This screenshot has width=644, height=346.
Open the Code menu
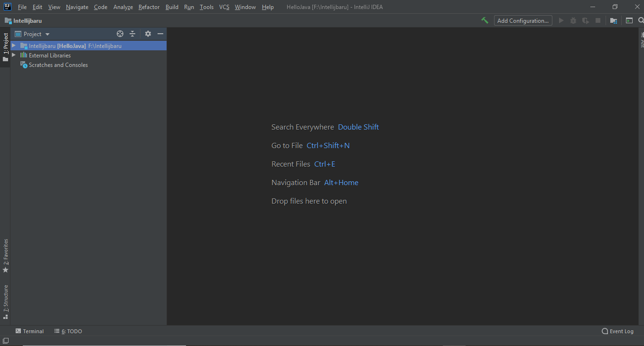click(x=101, y=7)
